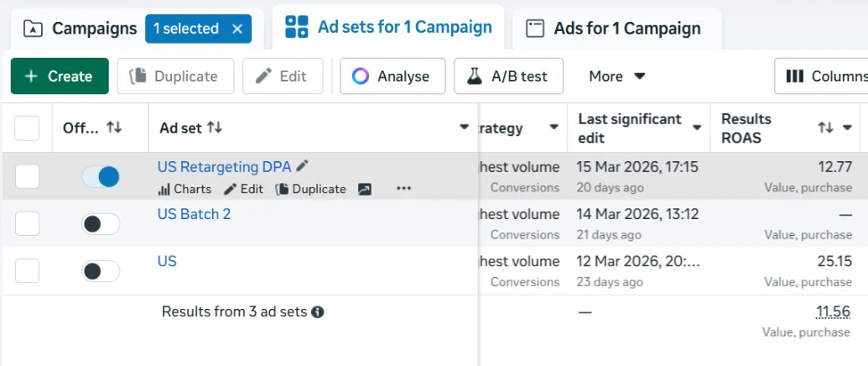This screenshot has width=868, height=366.
Task: Switch to Ad sets for 1 Campaign tab
Action: [388, 27]
